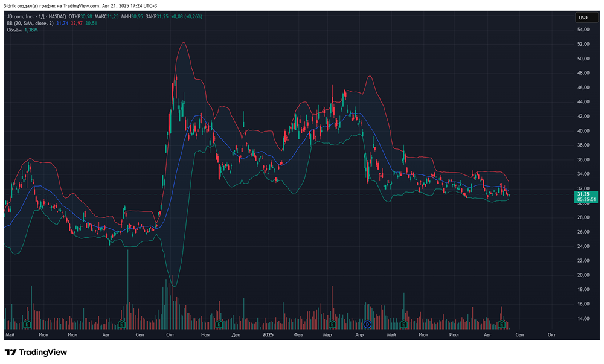This screenshot has width=604, height=364.
Task: Click the volume value 1,38M in legend
Action: 31,30
